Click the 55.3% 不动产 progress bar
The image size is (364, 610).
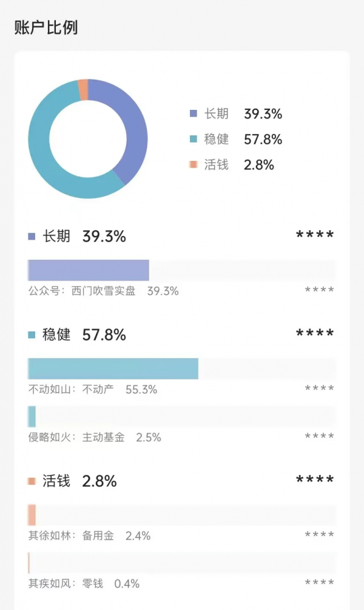coord(113,368)
